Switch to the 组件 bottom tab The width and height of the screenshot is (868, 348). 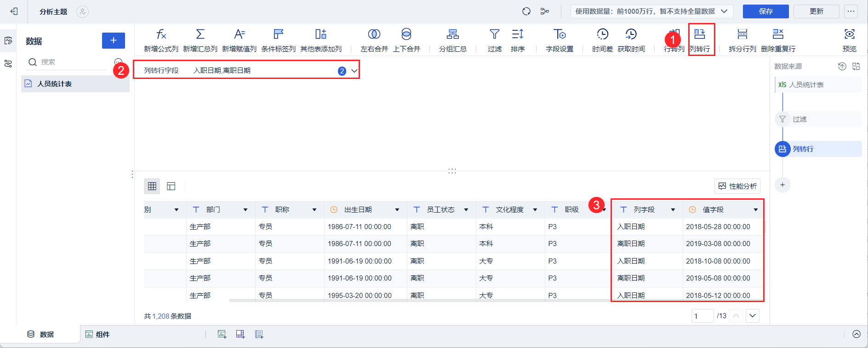[x=97, y=334]
